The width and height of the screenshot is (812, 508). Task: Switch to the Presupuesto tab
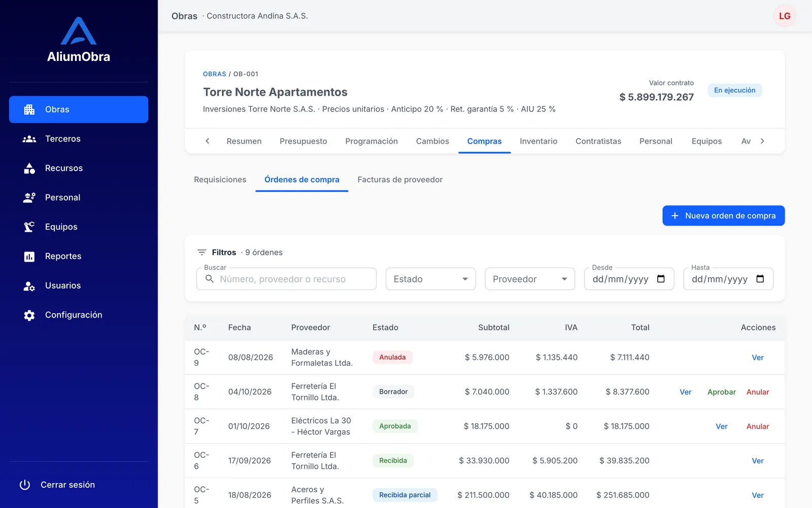pyautogui.click(x=303, y=141)
